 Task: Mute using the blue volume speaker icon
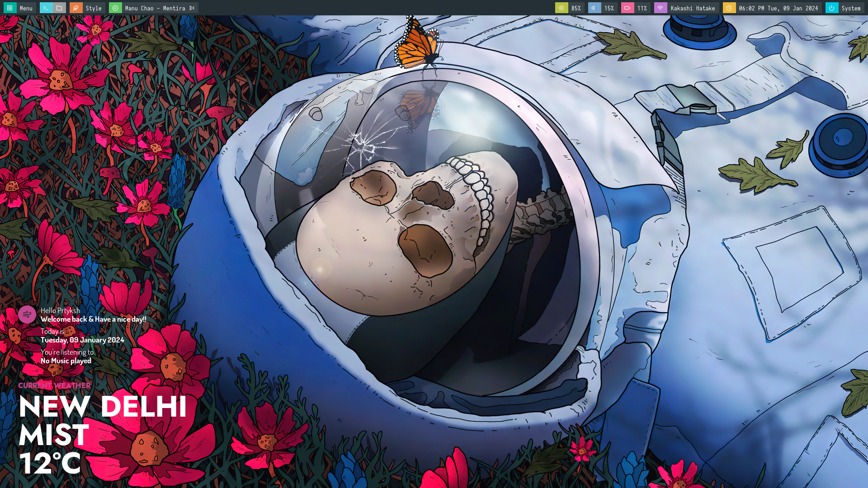coord(594,8)
